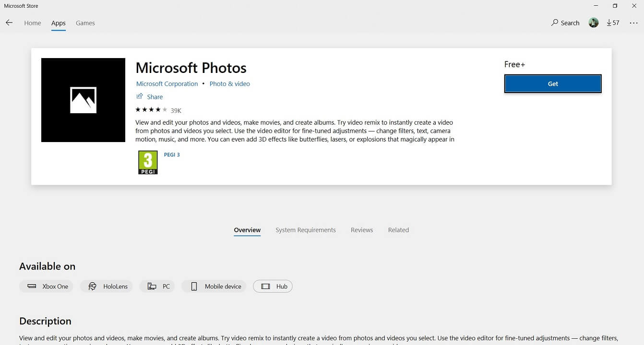Screen dimensions: 644x345
Task: Click the PEGI 3 rating badge
Action: (148, 163)
